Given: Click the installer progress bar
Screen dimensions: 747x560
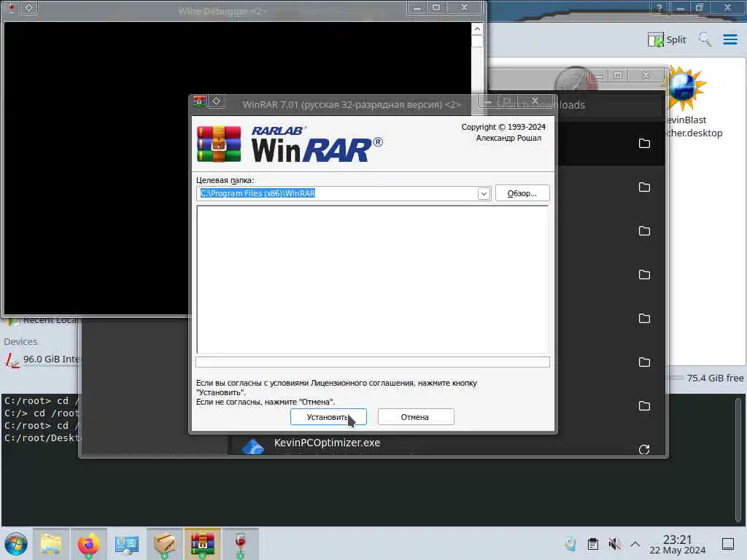Looking at the screenshot, I should point(373,362).
